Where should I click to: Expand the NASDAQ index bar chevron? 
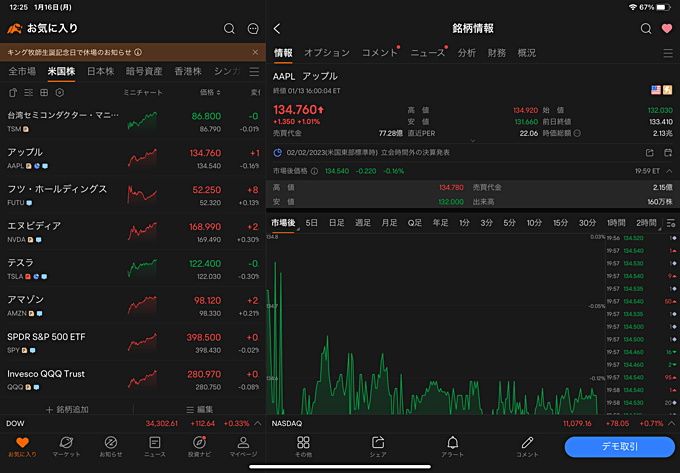point(672,423)
